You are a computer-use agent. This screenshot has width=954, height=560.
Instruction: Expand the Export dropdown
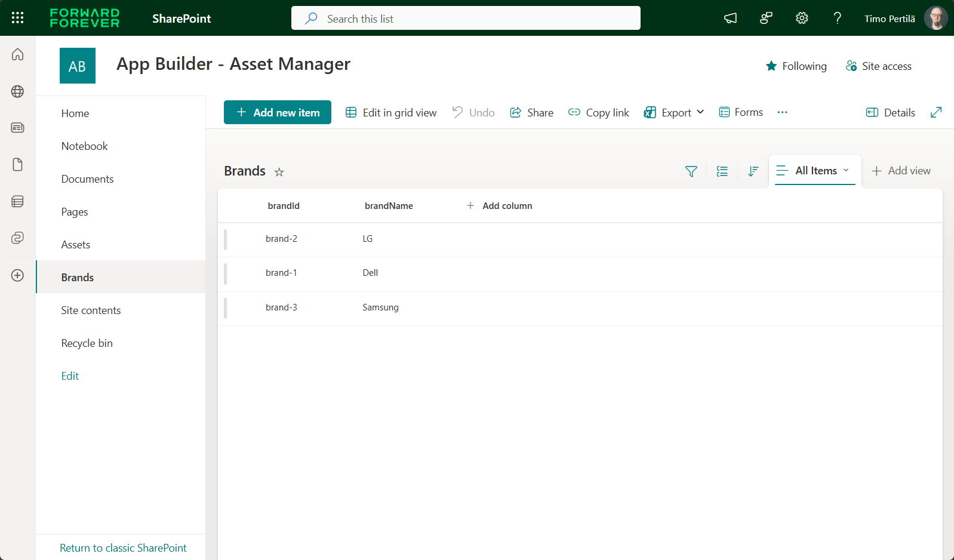coord(674,112)
